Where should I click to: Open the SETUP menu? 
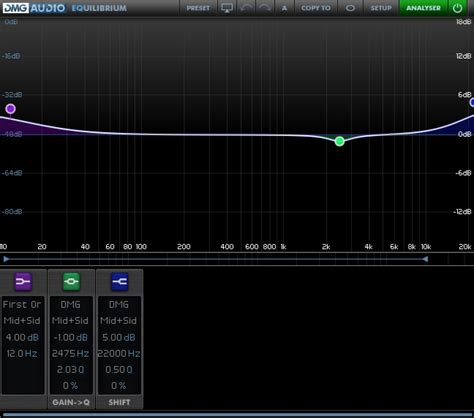381,8
